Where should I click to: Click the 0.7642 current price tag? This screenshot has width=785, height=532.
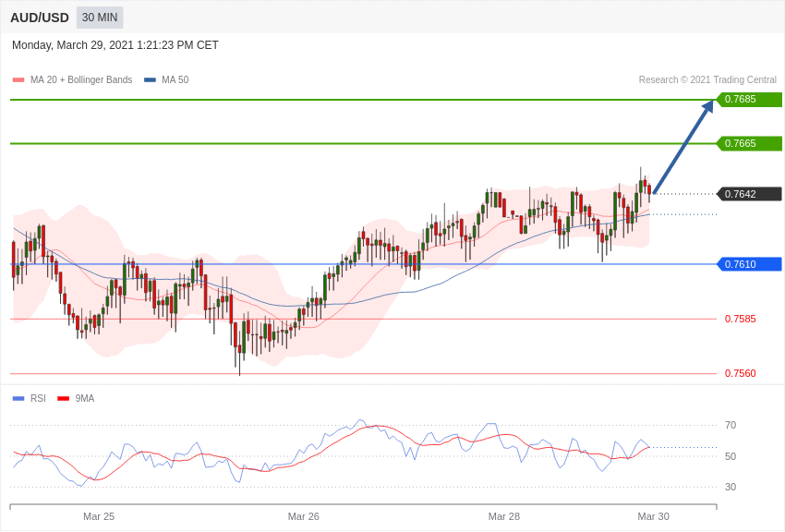(750, 194)
